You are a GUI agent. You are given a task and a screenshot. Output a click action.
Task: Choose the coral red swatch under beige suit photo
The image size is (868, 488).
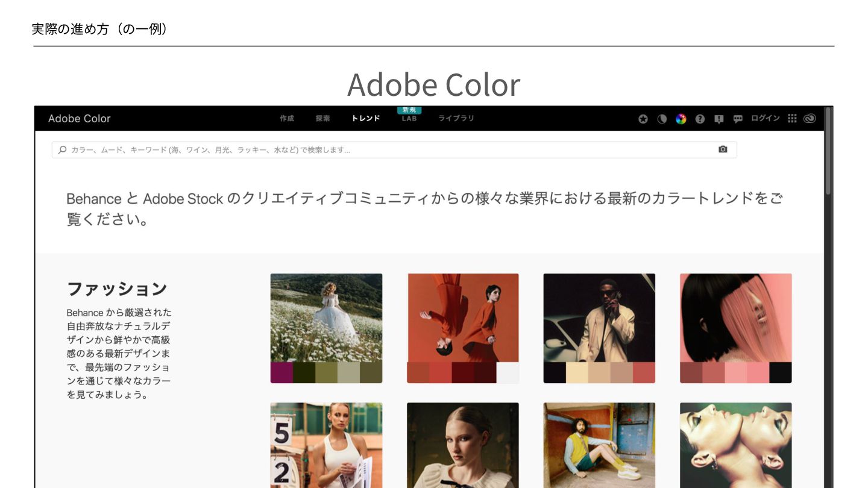pos(644,373)
